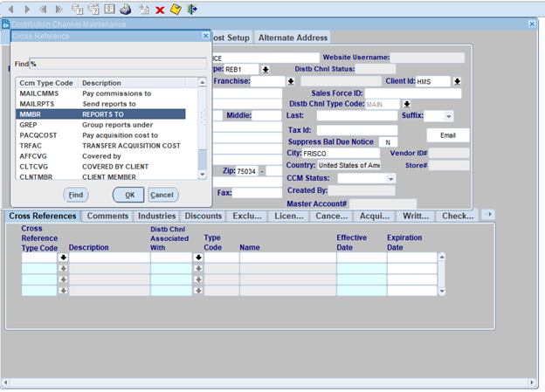Click the red X delete record icon
Screen dimensions: 545x392
click(160, 9)
